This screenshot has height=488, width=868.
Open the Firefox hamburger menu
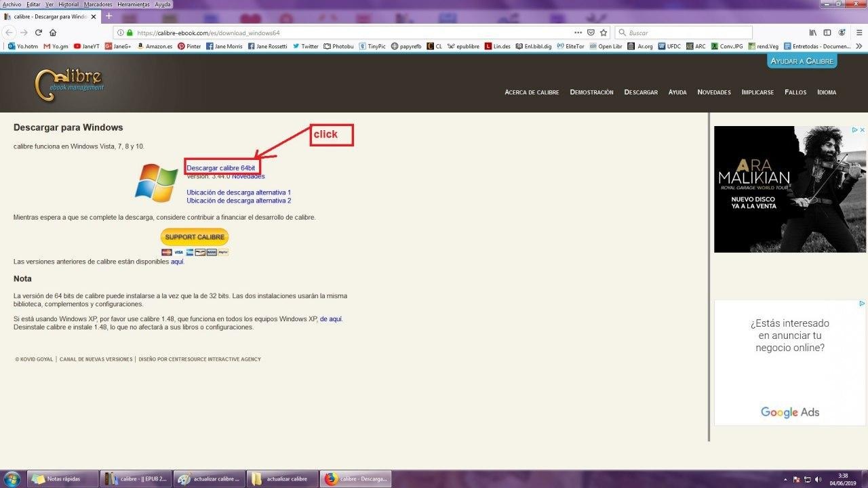[x=859, y=33]
